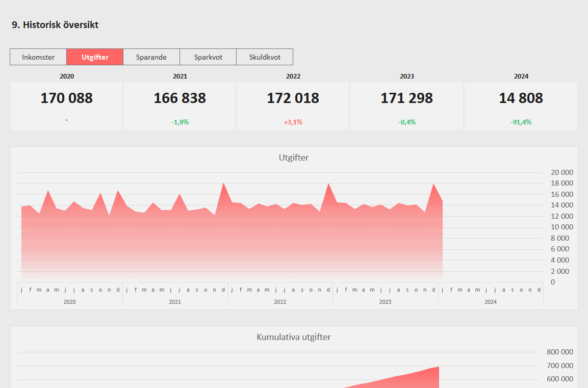Click the -0,4% change under 2023
This screenshot has width=588, height=388.
point(407,122)
